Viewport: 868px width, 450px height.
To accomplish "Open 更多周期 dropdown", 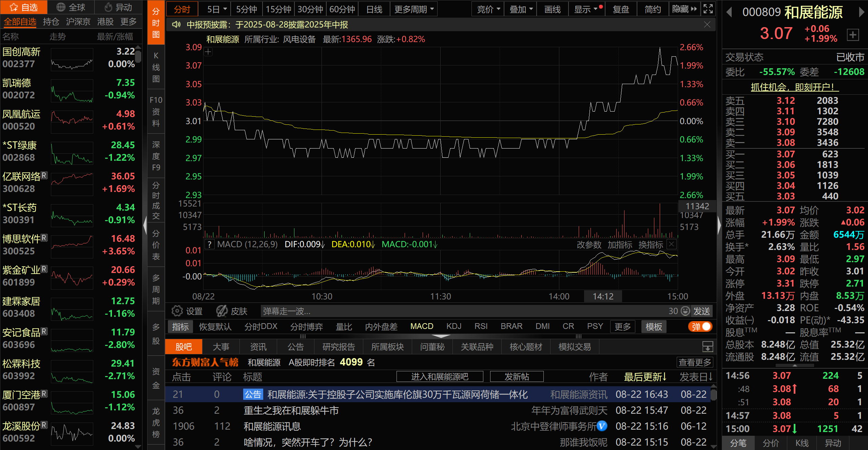I will pos(414,9).
